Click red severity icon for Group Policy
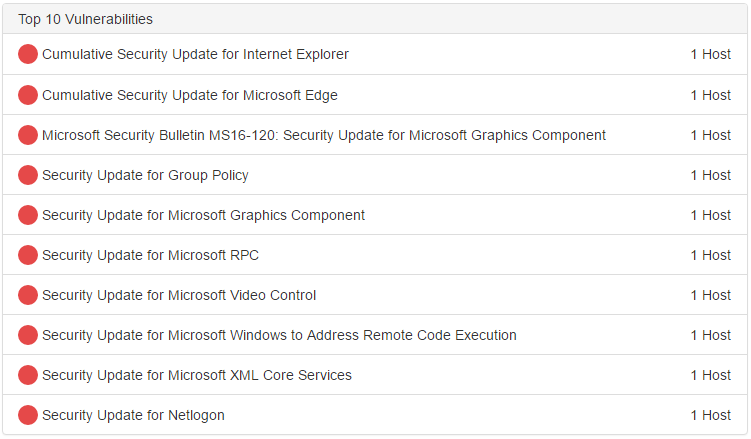The height and width of the screenshot is (439, 751). coord(28,175)
